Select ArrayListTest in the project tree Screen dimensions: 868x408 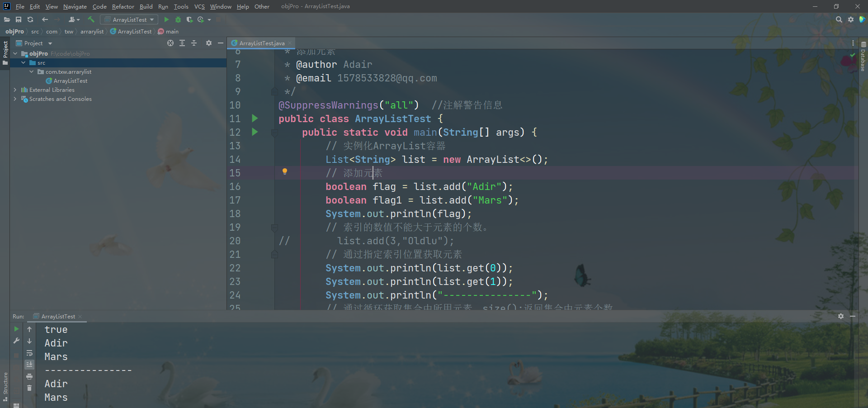[66, 81]
